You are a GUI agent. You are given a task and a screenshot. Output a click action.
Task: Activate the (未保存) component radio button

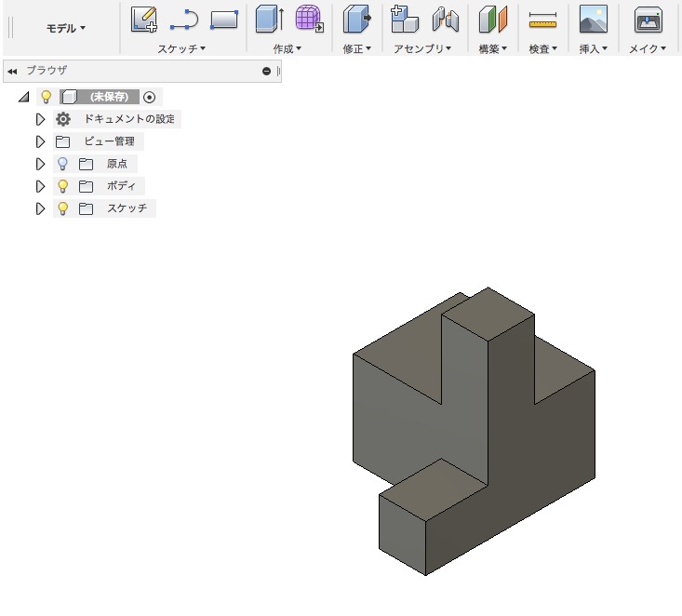pyautogui.click(x=149, y=97)
